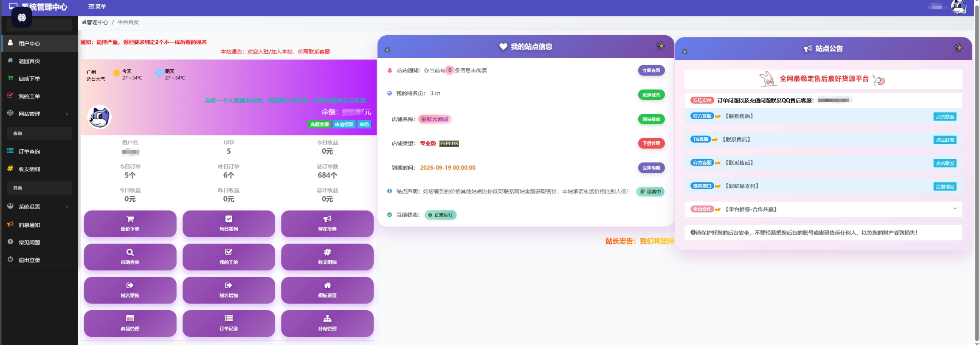Click the 立即查看 button for 店内通知
Screen dimensions: 980x345
click(651, 70)
